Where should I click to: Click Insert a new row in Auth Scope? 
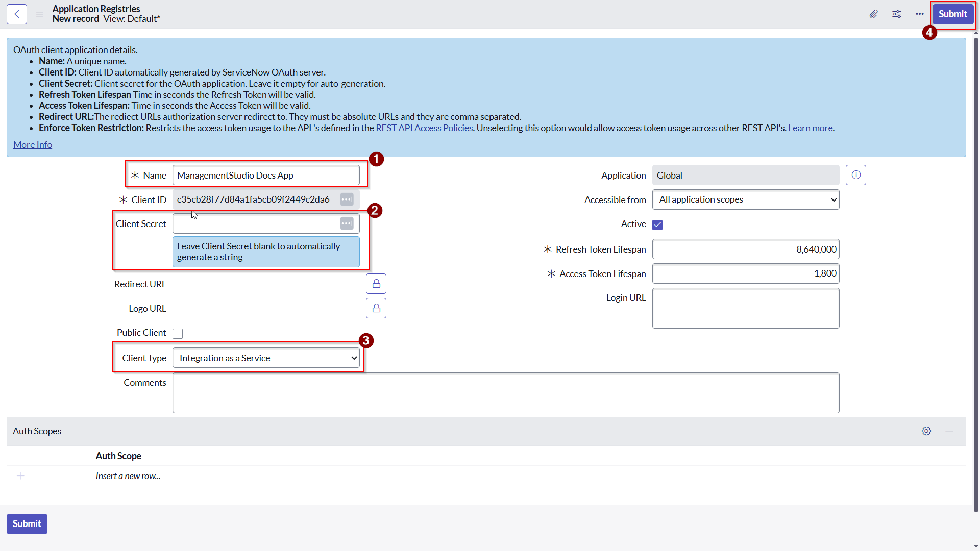tap(128, 476)
